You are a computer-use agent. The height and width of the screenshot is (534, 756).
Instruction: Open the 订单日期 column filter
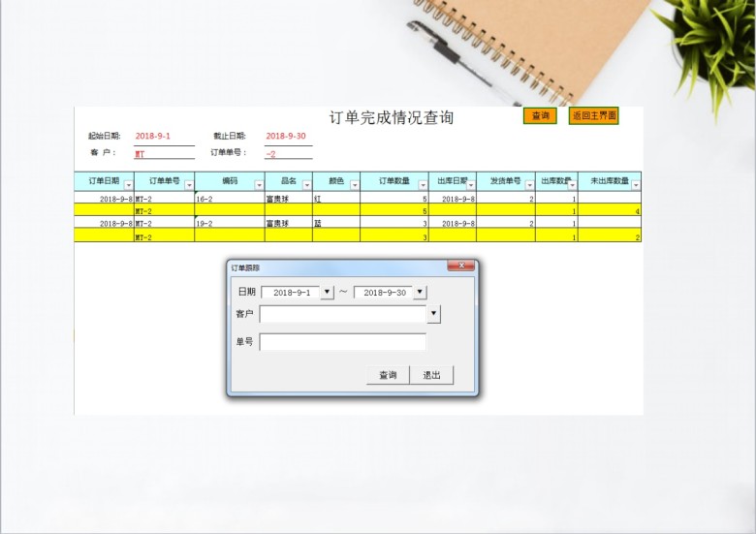(x=128, y=185)
